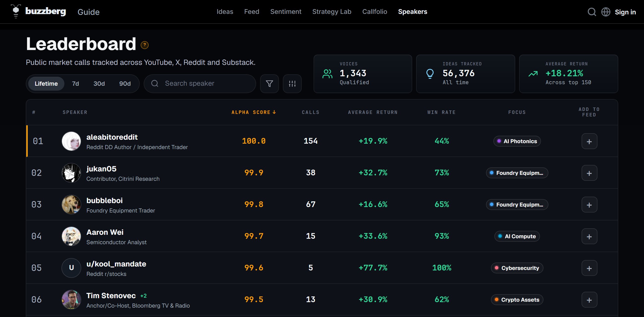
Task: Click the Voices people icon
Action: point(327,74)
